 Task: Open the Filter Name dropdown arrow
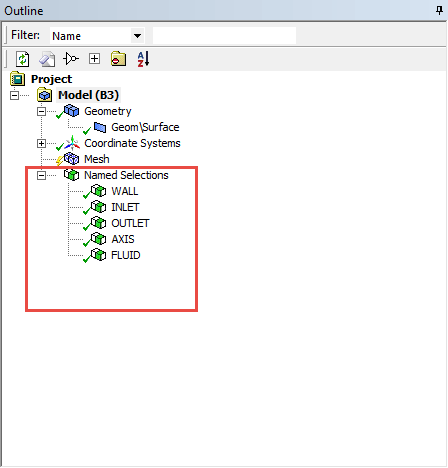137,36
